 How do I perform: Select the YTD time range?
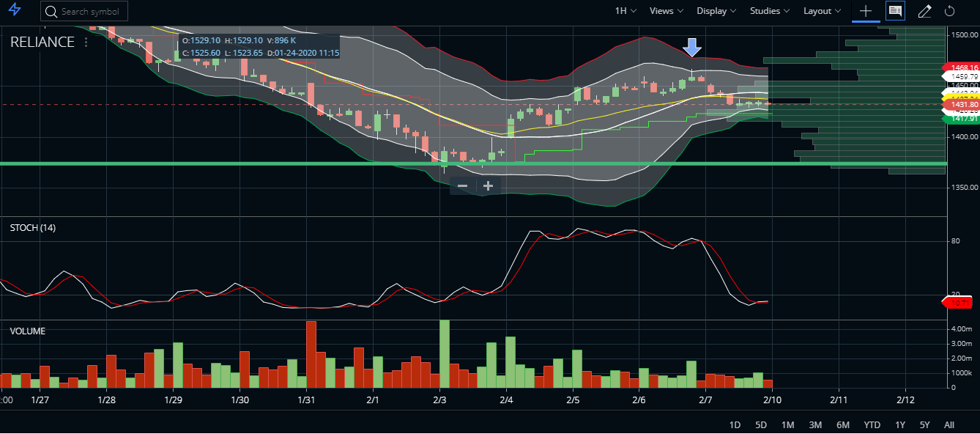(872, 424)
